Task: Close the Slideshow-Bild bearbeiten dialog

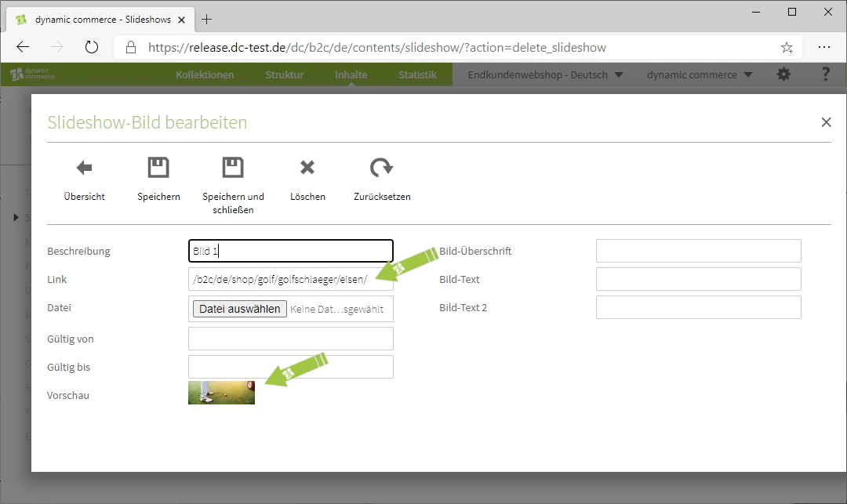Action: 826,122
